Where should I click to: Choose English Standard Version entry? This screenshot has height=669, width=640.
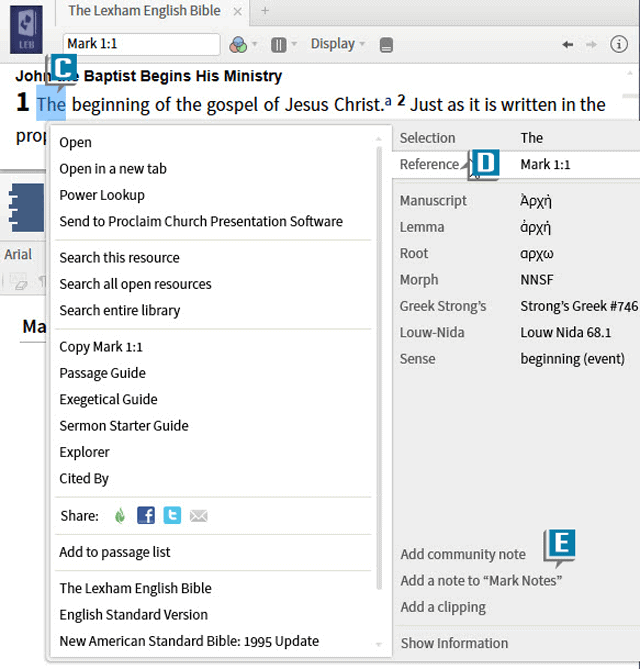[x=134, y=615]
